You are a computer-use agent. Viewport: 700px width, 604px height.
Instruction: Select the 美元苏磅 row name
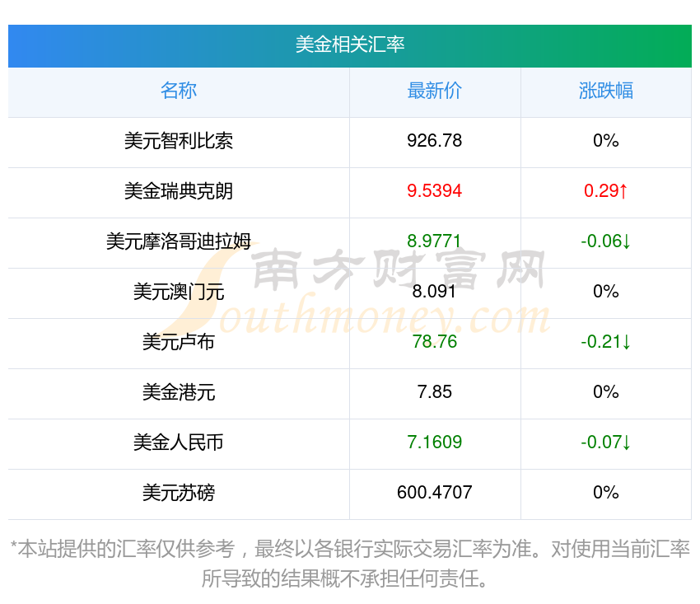179,493
